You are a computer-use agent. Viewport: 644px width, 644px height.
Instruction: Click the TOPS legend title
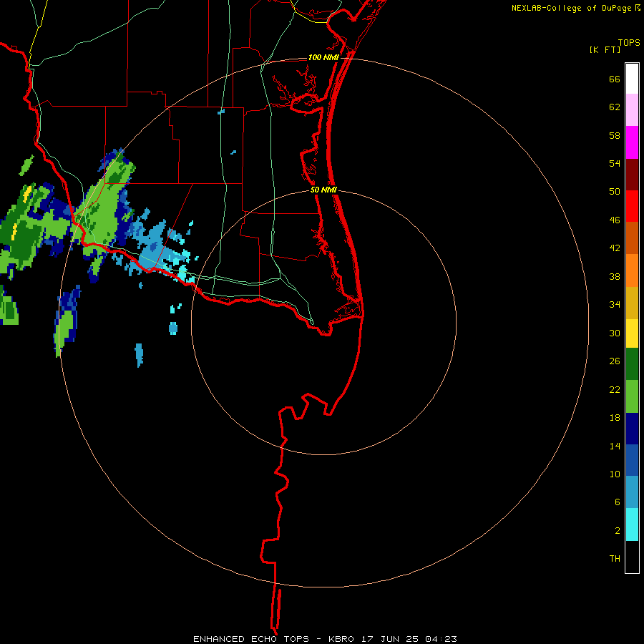[x=629, y=42]
